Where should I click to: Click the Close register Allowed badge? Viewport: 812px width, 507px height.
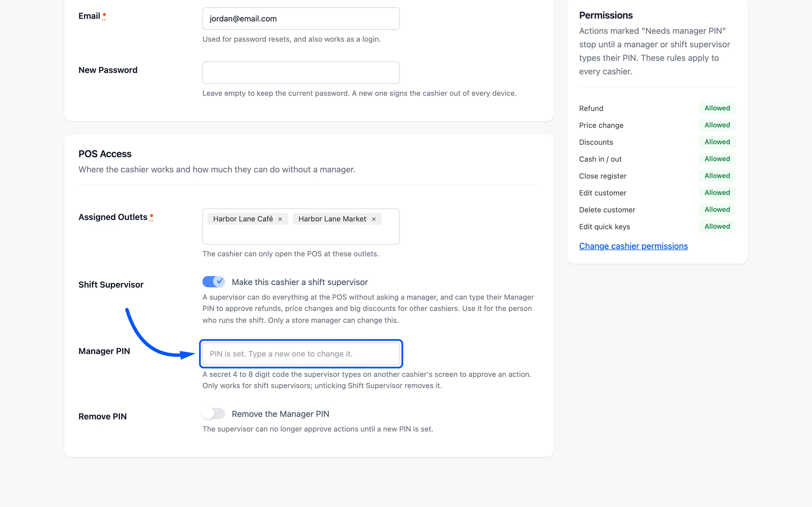click(717, 176)
